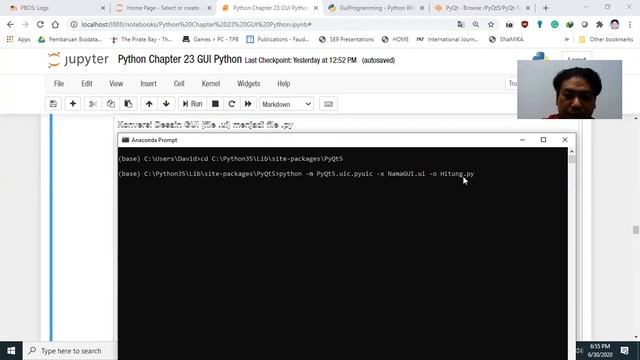
Task: Insert cell below with plus icon
Action: tap(73, 104)
